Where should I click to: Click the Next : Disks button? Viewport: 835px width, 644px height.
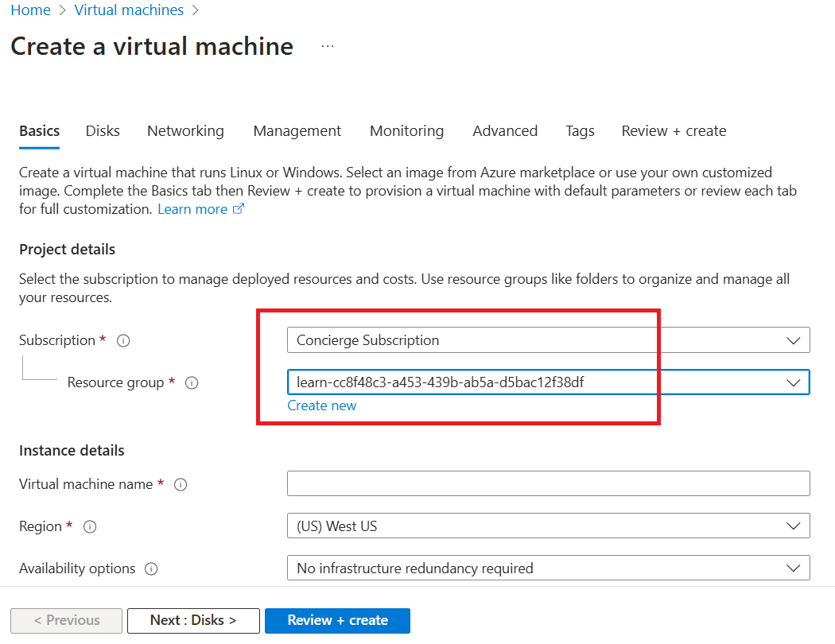tap(193, 620)
